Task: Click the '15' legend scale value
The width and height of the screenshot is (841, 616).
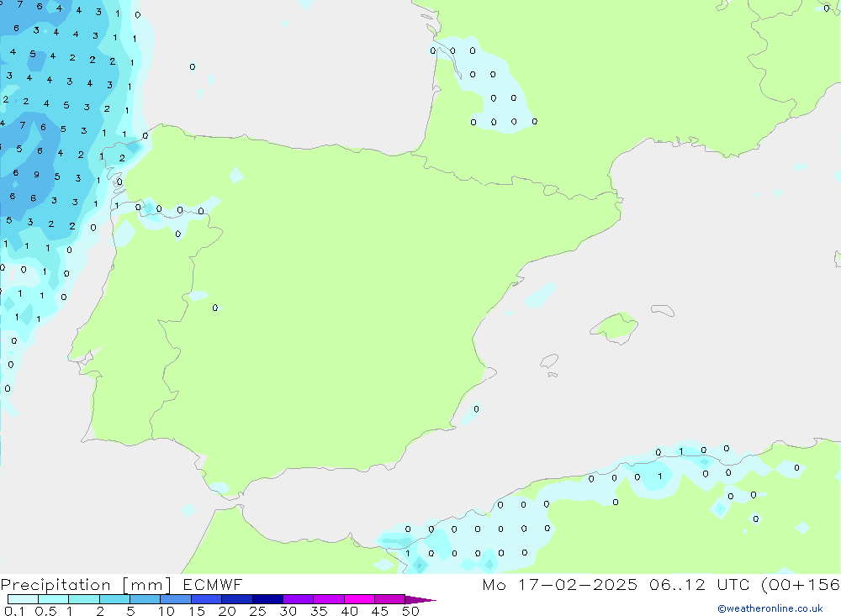Action: [x=197, y=611]
